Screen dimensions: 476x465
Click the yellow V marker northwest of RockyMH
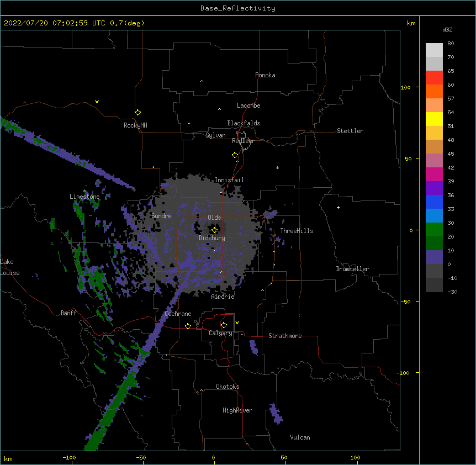pos(97,102)
